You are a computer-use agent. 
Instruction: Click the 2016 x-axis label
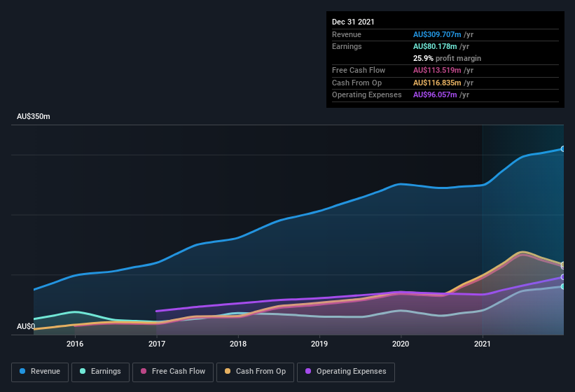[75, 344]
